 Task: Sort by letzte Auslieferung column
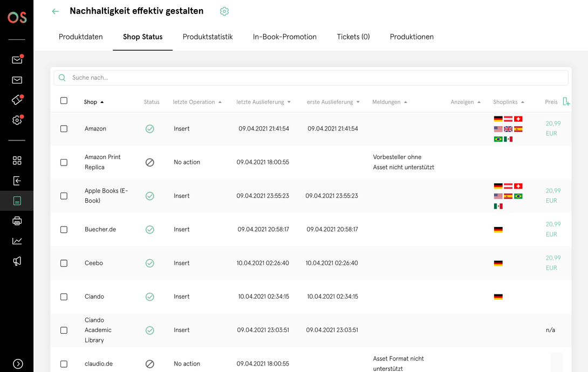point(264,102)
